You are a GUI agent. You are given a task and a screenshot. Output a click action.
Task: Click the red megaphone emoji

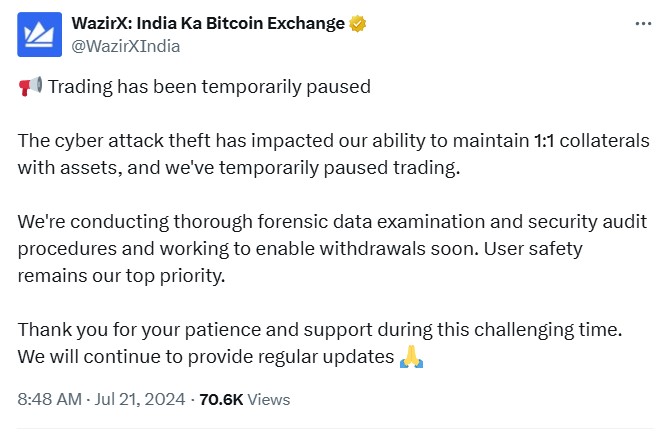30,87
